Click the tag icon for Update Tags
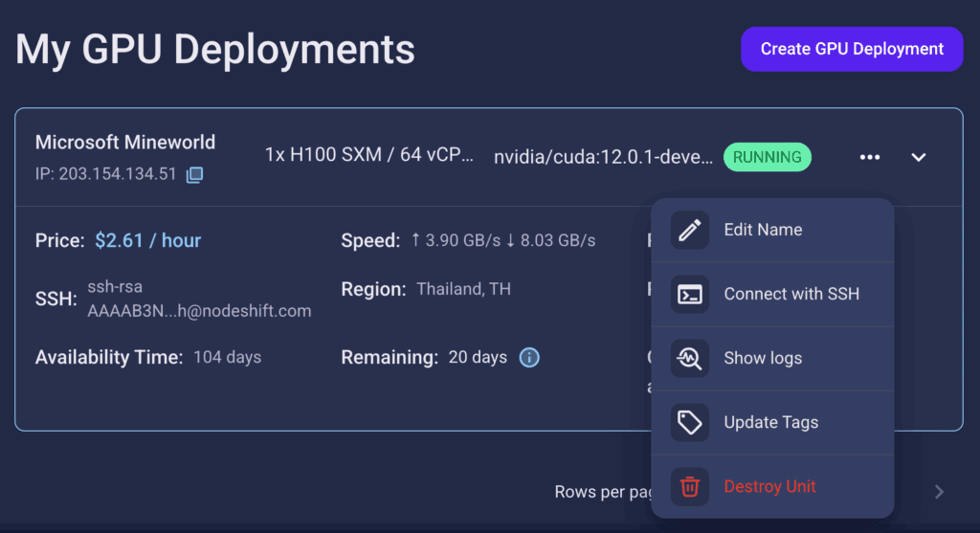 pos(689,422)
